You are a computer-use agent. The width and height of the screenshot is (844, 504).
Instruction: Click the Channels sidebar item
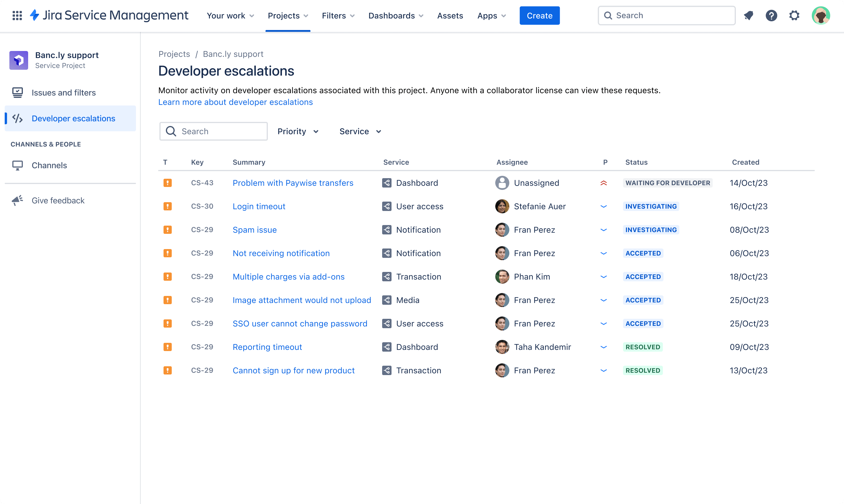click(x=49, y=164)
